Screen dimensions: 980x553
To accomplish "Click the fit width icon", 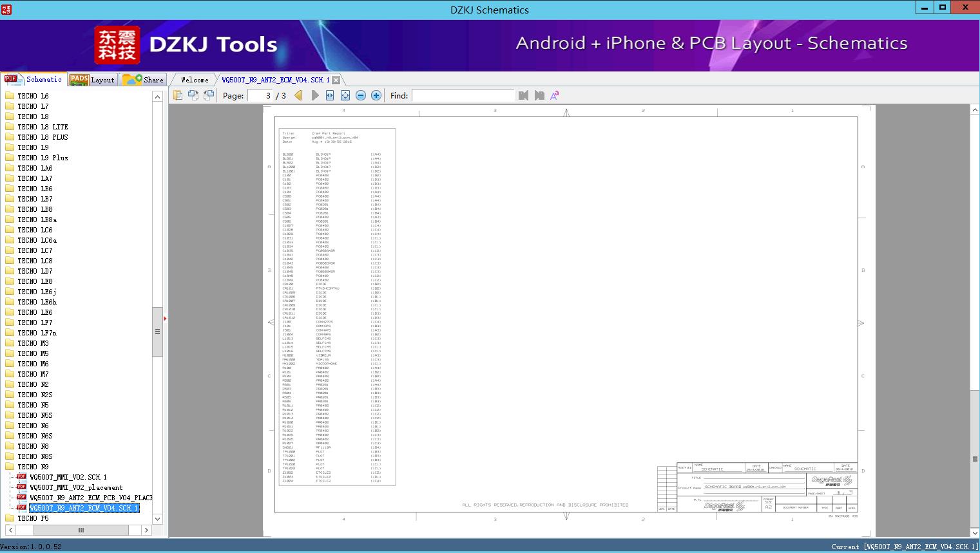I will click(x=330, y=95).
